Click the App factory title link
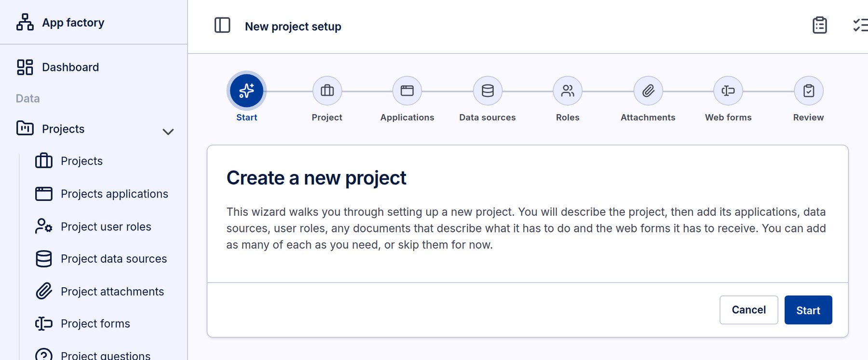 (x=73, y=23)
